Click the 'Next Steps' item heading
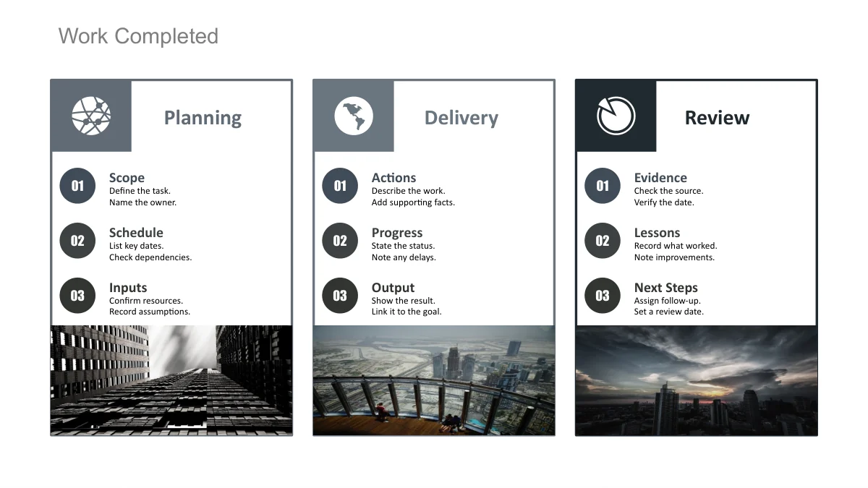Image resolution: width=868 pixels, height=488 pixels. tap(666, 288)
